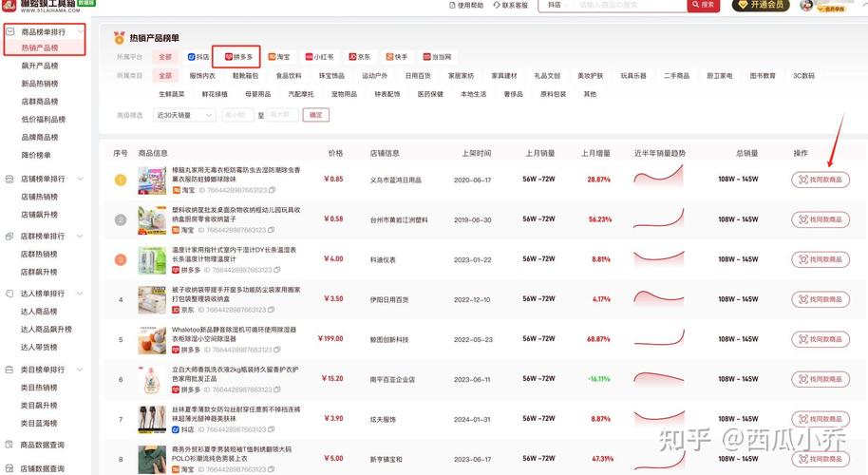Open 类目蓝海榜 in the sidebar
This screenshot has width=868, height=475.
tap(39, 423)
